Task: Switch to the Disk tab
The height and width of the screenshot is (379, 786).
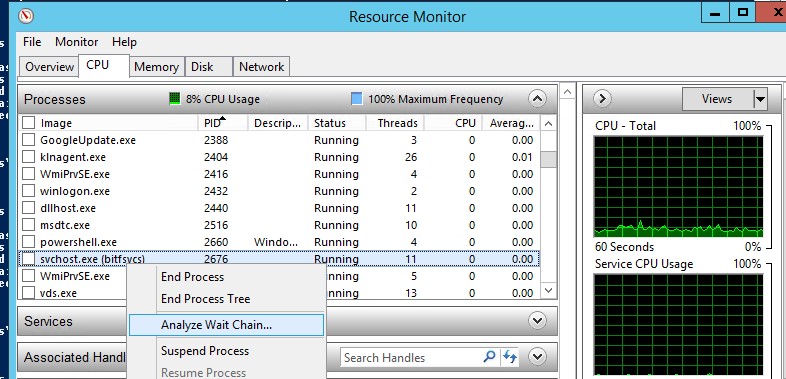Action: tap(209, 67)
